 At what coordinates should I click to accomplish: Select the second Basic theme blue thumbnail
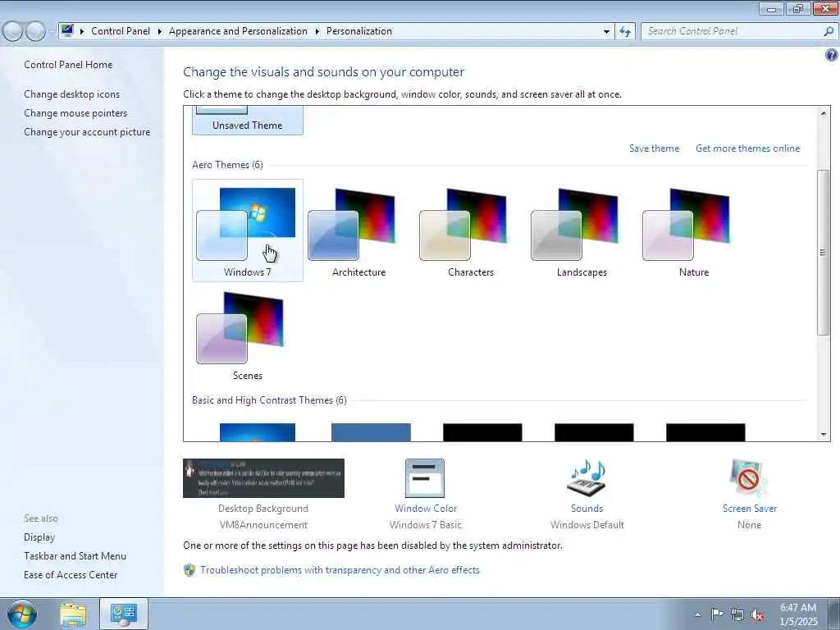371,432
